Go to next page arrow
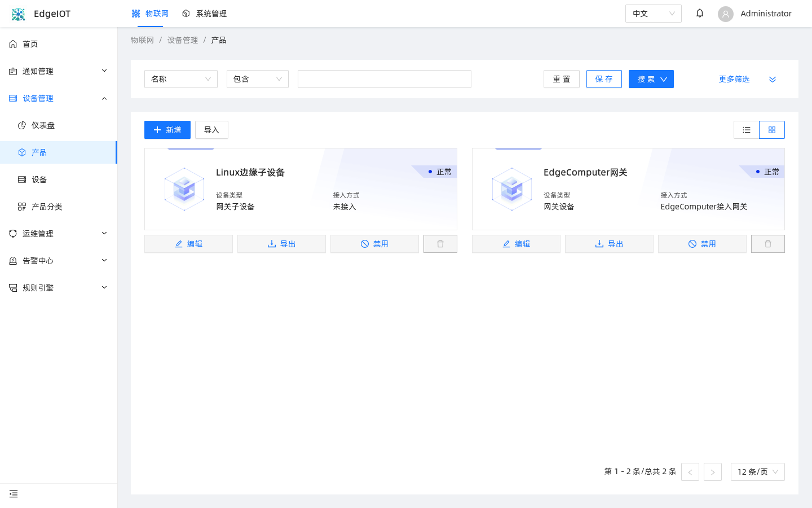The width and height of the screenshot is (812, 508). 713,472
